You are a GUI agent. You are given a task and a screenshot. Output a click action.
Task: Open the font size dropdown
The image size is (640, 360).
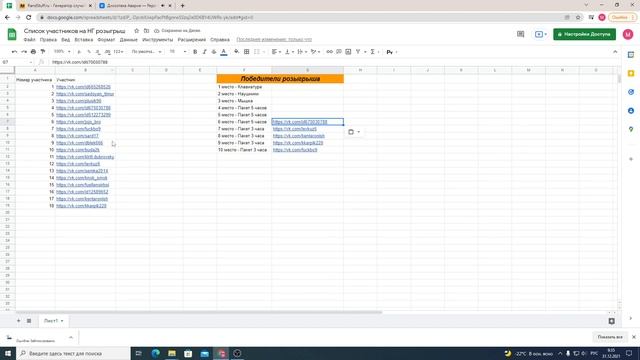(x=178, y=52)
